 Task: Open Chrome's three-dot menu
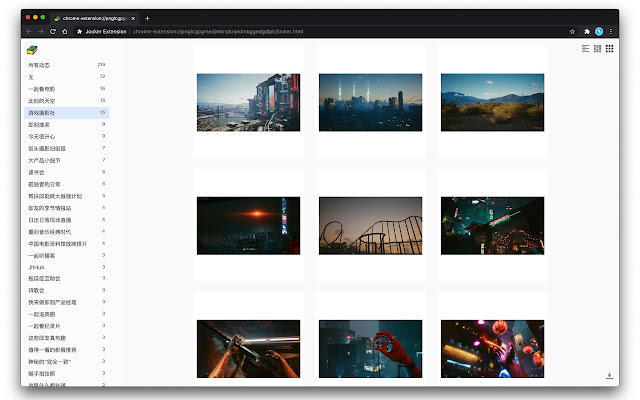click(611, 31)
